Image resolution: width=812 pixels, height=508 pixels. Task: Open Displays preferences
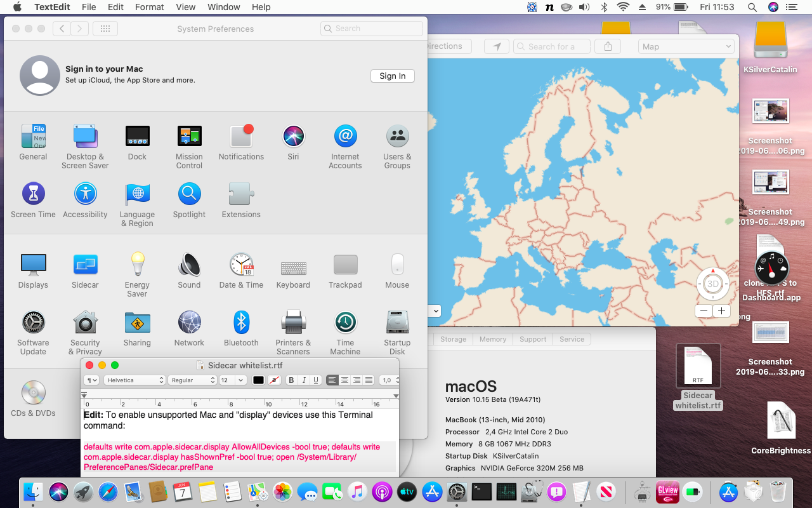[33, 271]
